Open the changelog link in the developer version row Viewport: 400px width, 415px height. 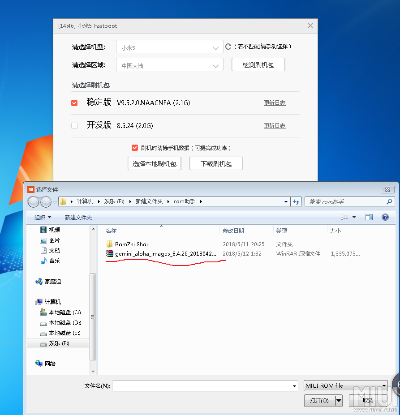pyautogui.click(x=275, y=126)
